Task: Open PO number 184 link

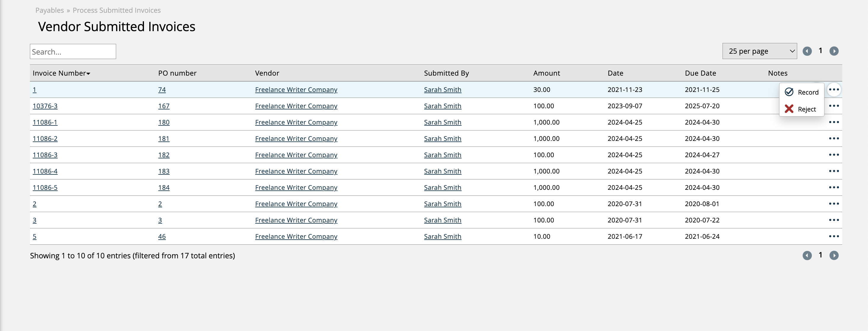Action: click(x=163, y=187)
